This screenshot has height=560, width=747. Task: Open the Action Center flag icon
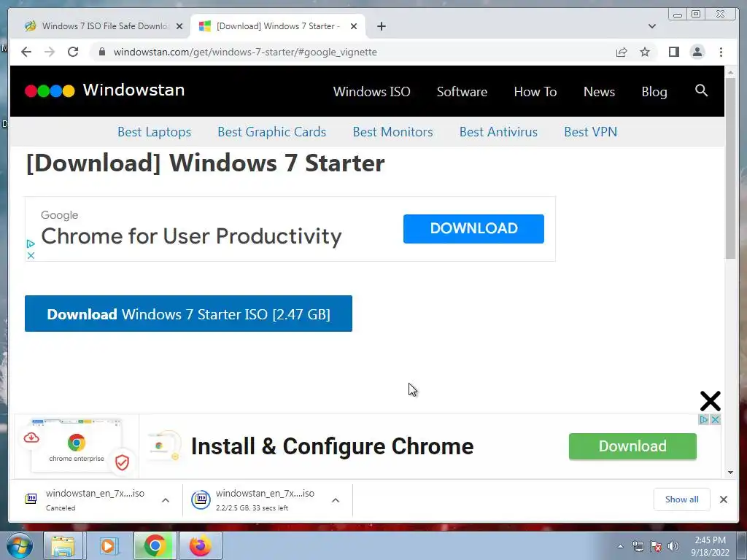click(656, 546)
